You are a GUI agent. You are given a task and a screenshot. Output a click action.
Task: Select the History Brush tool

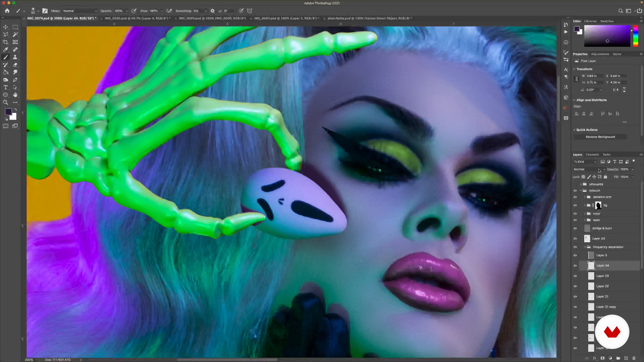tap(6, 65)
